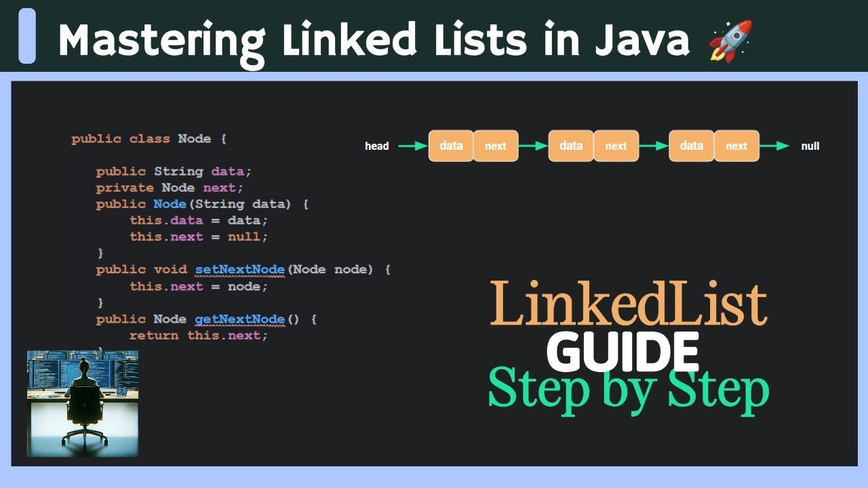Screen dimensions: 868x488
Task: Click the 'private Node next;' line
Action: click(170, 188)
